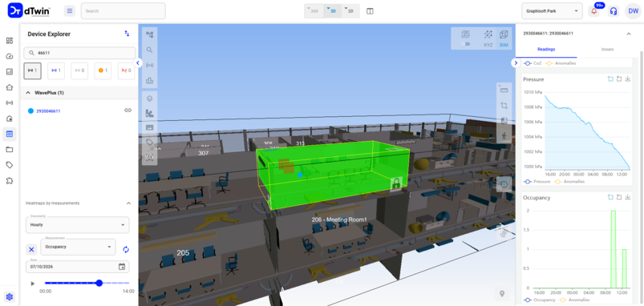
Task: Select the XYZ point cloud mode
Action: (488, 38)
